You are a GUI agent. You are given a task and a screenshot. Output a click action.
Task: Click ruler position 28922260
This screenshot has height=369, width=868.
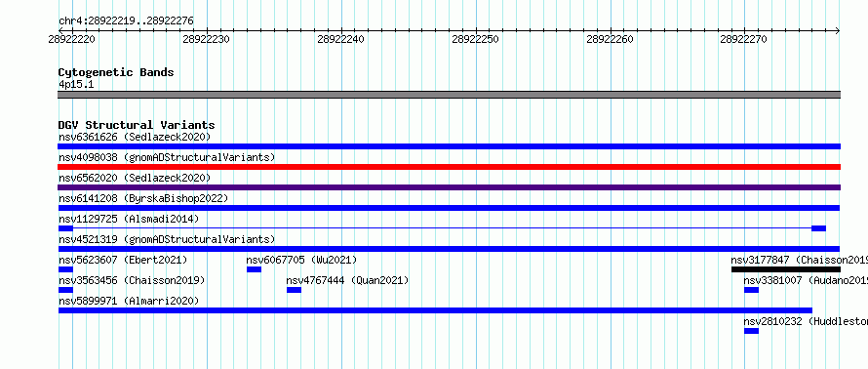point(610,39)
